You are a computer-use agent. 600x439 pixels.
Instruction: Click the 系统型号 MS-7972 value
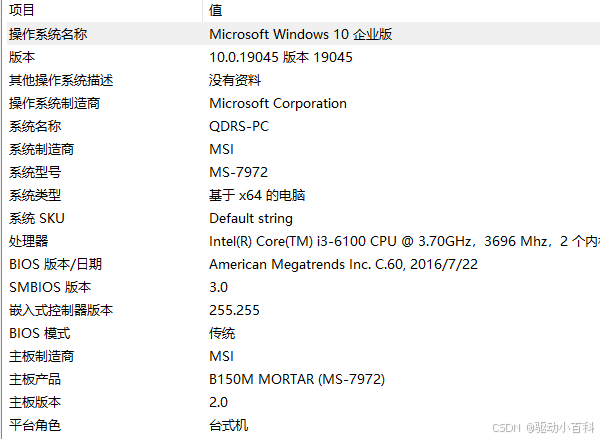tap(238, 172)
